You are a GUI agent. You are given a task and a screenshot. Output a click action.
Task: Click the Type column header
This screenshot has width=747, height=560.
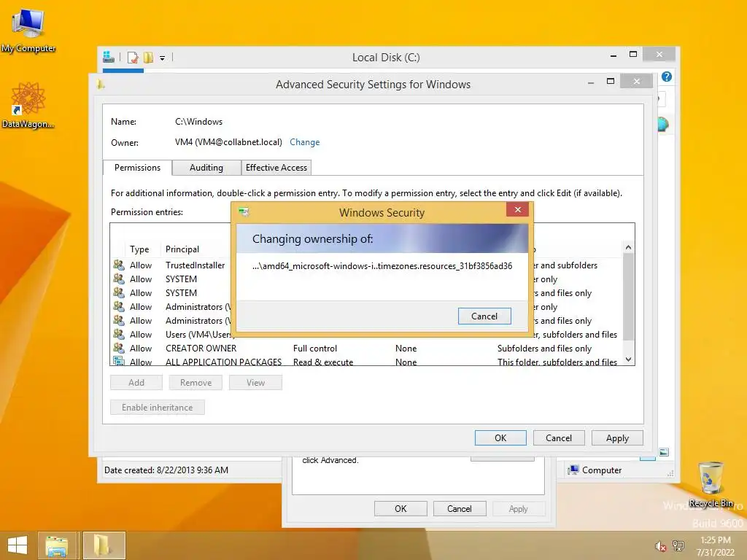(x=139, y=249)
